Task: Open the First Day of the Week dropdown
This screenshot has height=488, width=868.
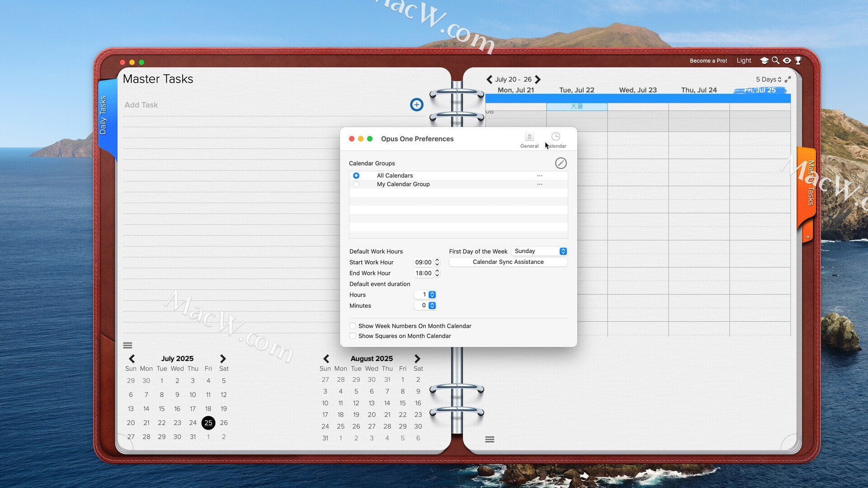Action: pos(539,251)
